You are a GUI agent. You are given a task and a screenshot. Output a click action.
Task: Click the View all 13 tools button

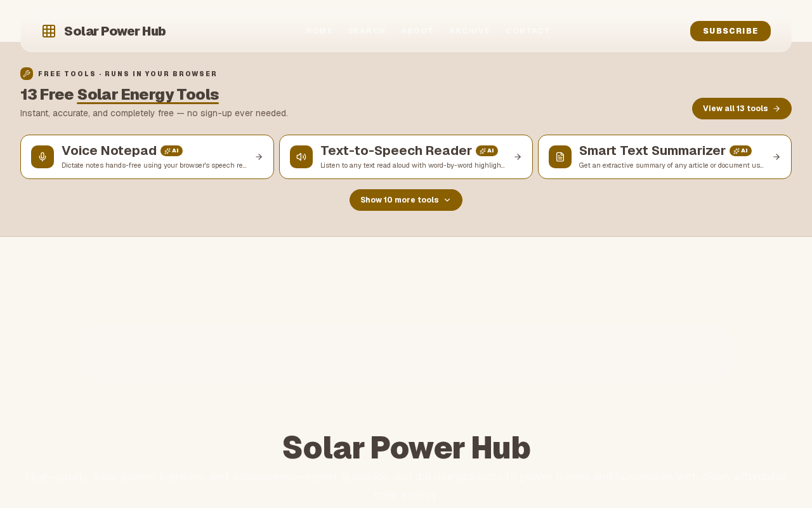pyautogui.click(x=742, y=109)
